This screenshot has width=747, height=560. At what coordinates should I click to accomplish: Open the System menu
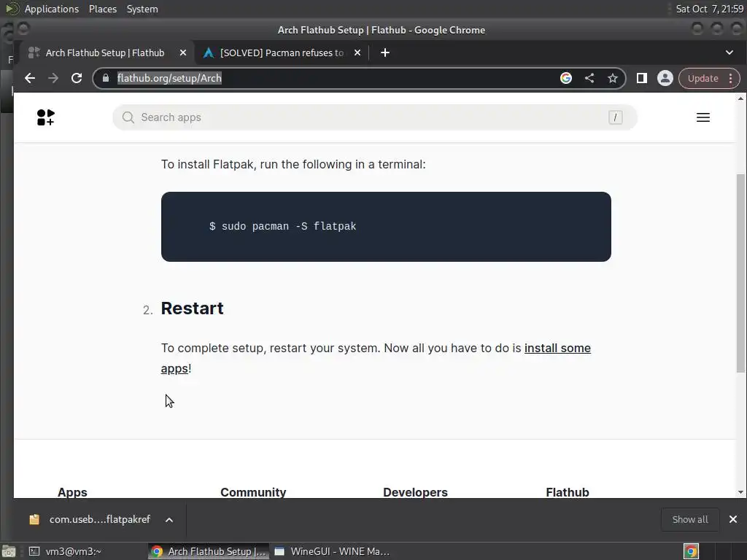[x=142, y=9]
